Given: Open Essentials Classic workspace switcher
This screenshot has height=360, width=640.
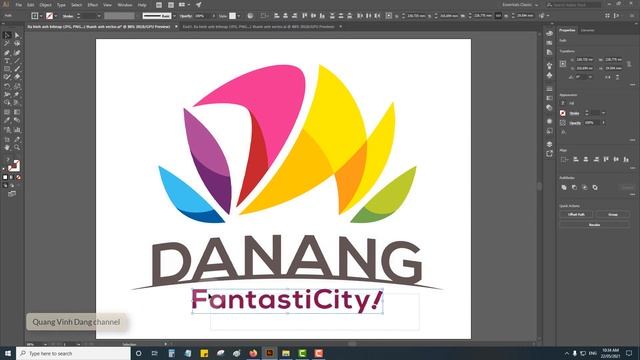Looking at the screenshot, I should pyautogui.click(x=520, y=4).
